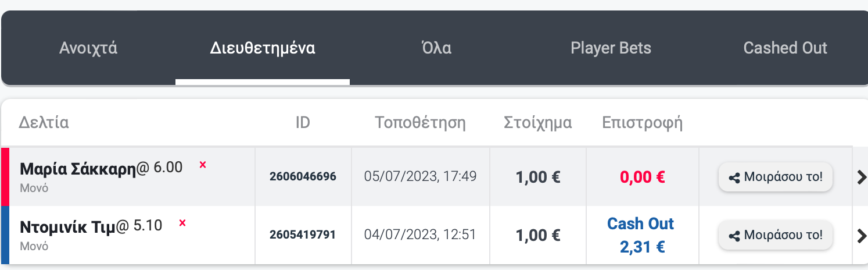Share the Μαρία Σάκκαρη bet with Μοιράσου το!
This screenshot has width=868, height=270.
pyautogui.click(x=776, y=177)
